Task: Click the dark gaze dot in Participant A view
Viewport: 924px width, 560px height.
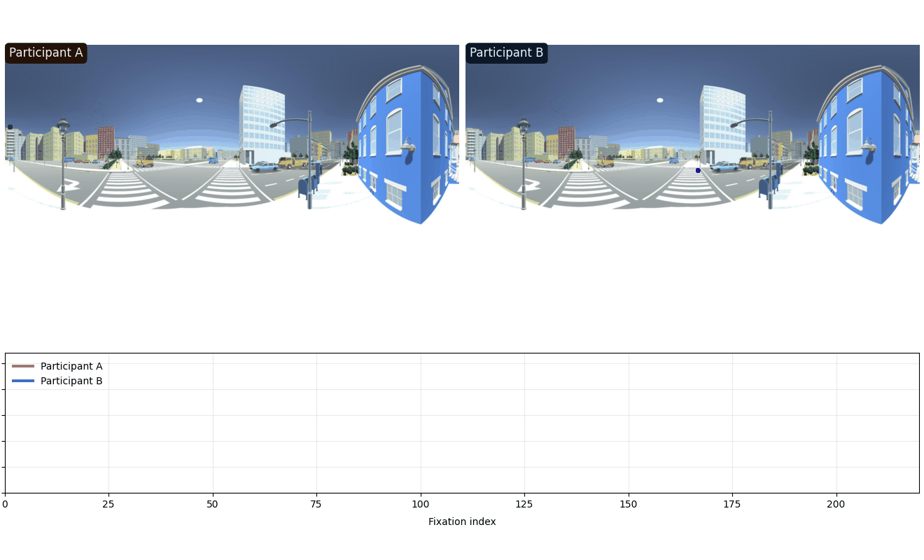Action: tap(10, 127)
